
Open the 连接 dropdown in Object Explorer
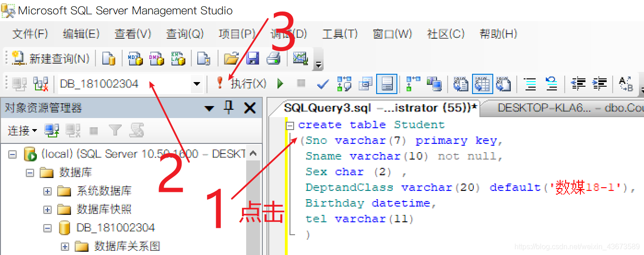tap(22, 131)
